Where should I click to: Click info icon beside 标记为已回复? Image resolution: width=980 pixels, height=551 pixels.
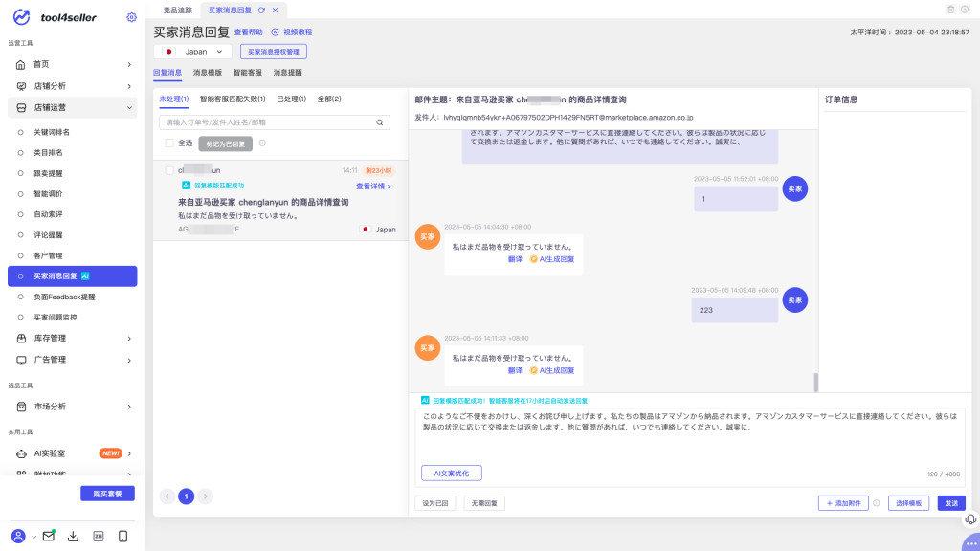point(262,143)
